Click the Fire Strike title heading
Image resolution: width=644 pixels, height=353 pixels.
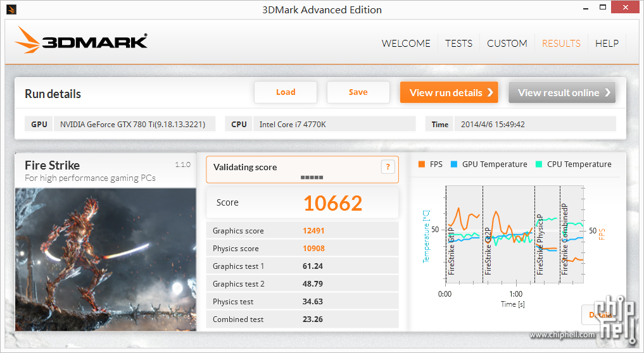[52, 165]
